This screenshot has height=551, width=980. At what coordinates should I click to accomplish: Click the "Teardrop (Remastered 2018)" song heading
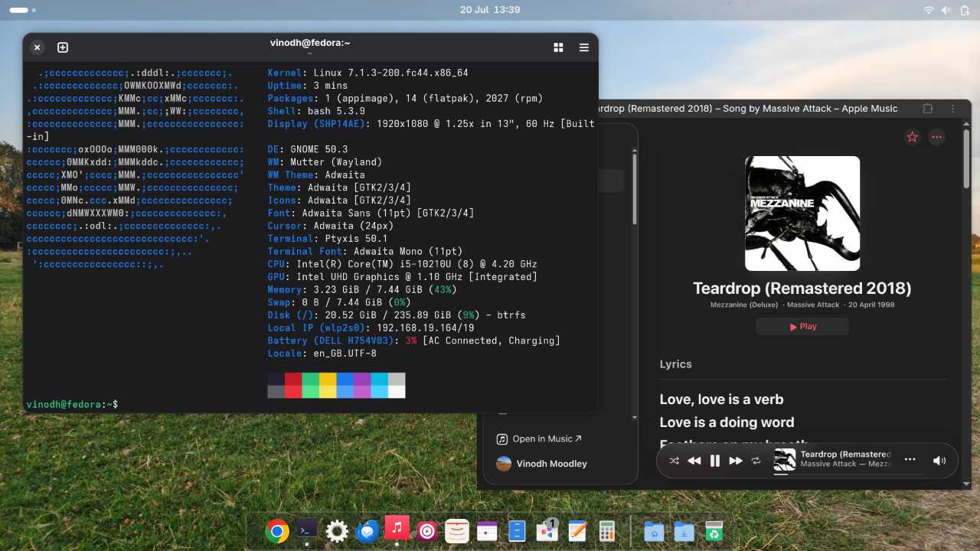tap(802, 289)
